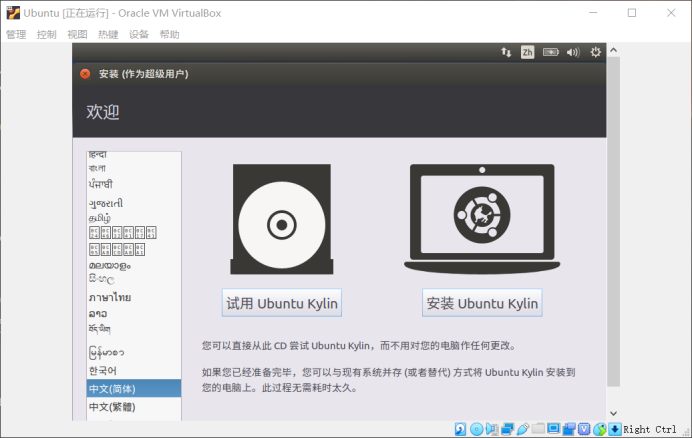Screen dimensions: 693x439
Task: Click the network adapters status icon
Action: [507, 429]
